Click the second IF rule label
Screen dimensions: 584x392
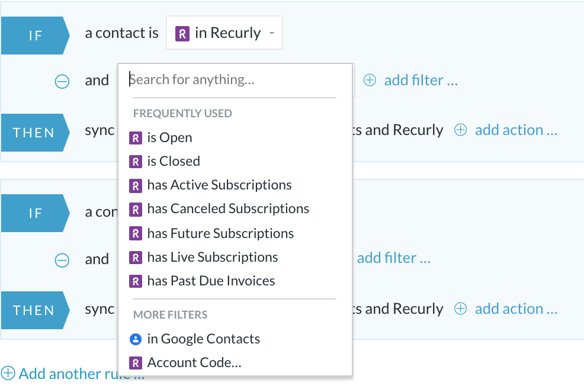point(36,213)
